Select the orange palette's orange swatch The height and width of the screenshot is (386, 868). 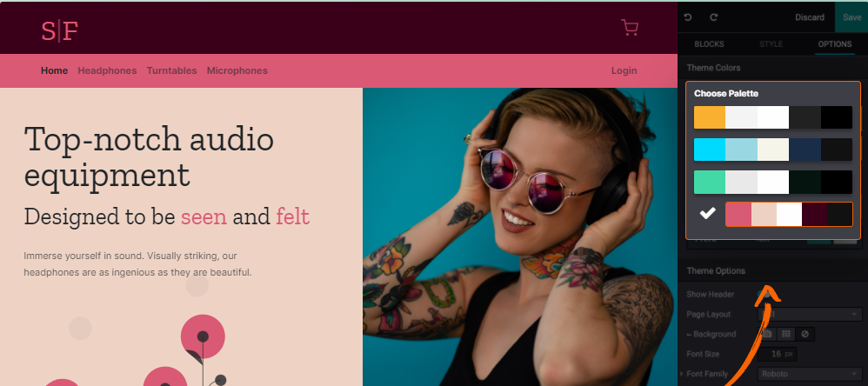point(710,117)
